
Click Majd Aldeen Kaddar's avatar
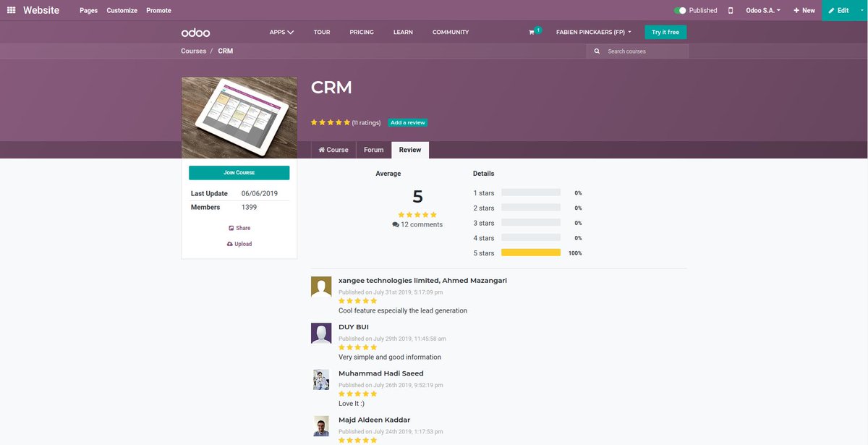tap(321, 426)
